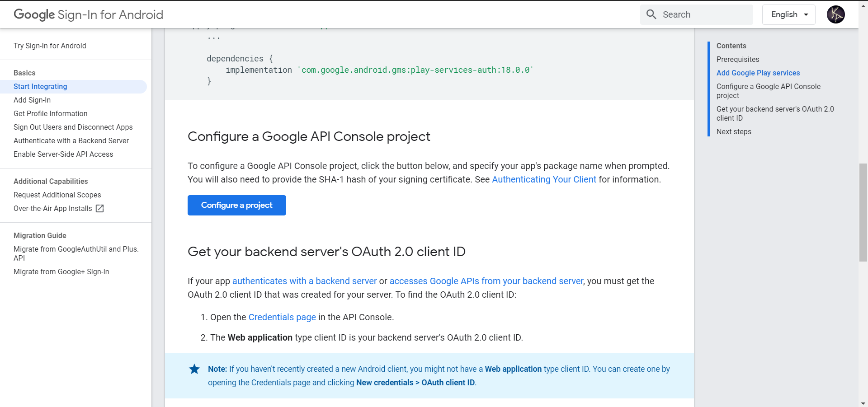Click the Additional Capabilities section label
Viewport: 868px width, 407px height.
point(51,181)
